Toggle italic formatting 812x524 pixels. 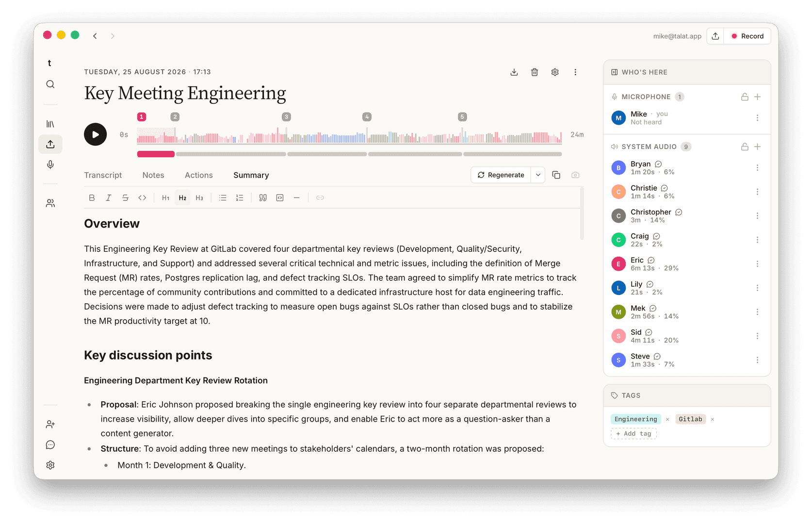(x=109, y=198)
